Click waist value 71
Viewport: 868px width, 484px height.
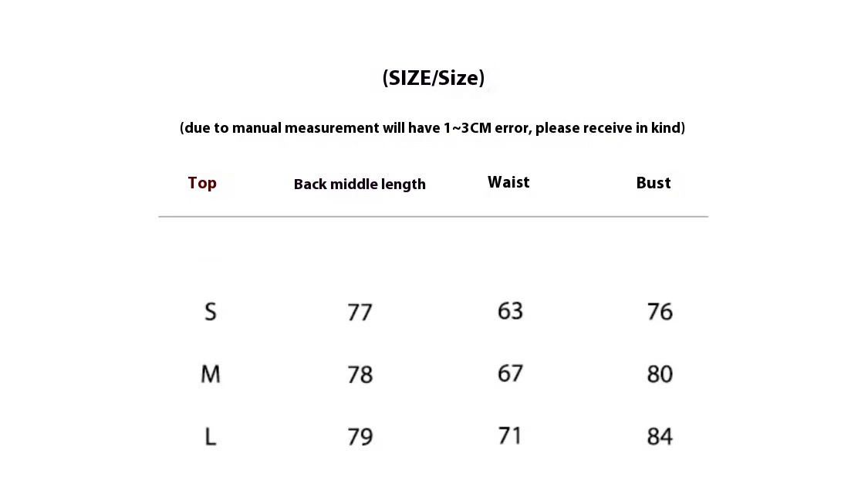[x=510, y=436]
